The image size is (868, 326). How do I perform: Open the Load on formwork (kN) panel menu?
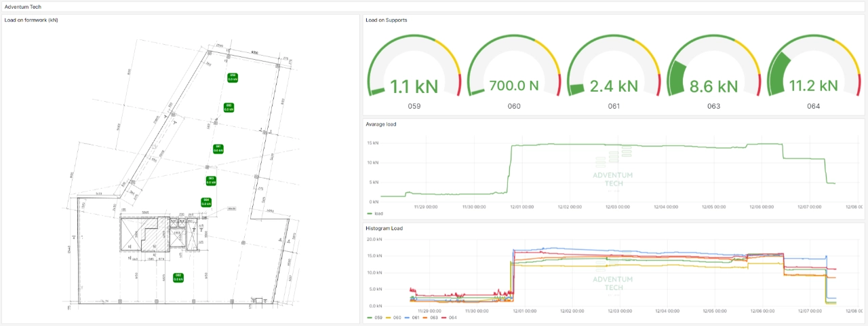(x=31, y=20)
